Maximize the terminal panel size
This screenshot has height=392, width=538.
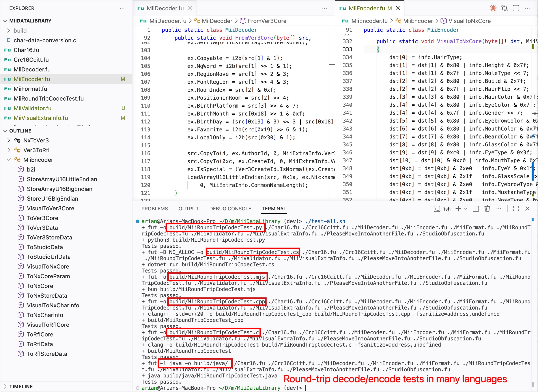[516, 209]
